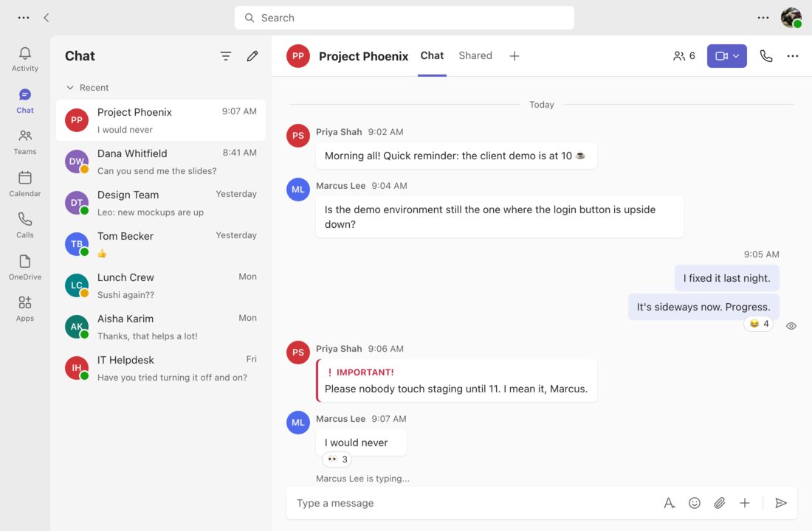The width and height of the screenshot is (812, 531).
Task: View the 6 participants
Action: coord(684,56)
